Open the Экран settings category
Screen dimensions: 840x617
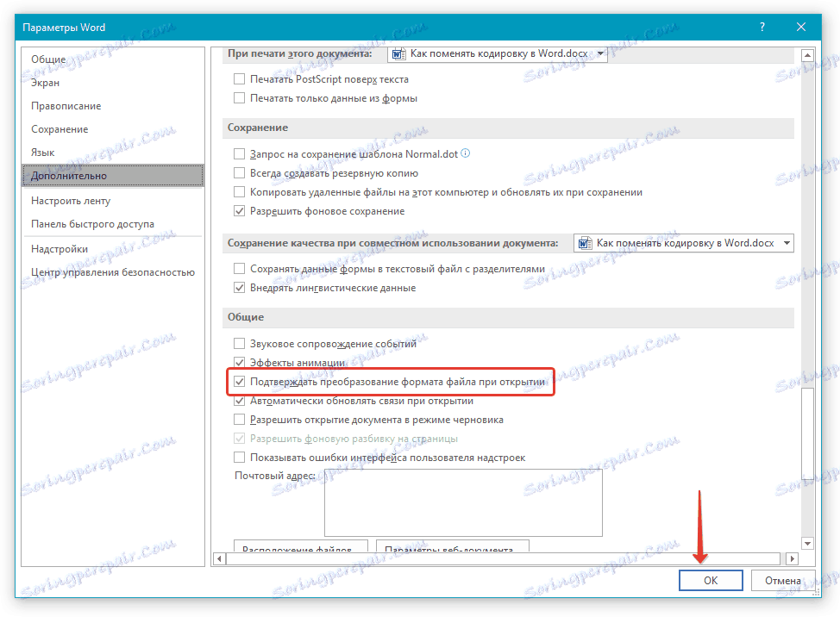coord(112,83)
